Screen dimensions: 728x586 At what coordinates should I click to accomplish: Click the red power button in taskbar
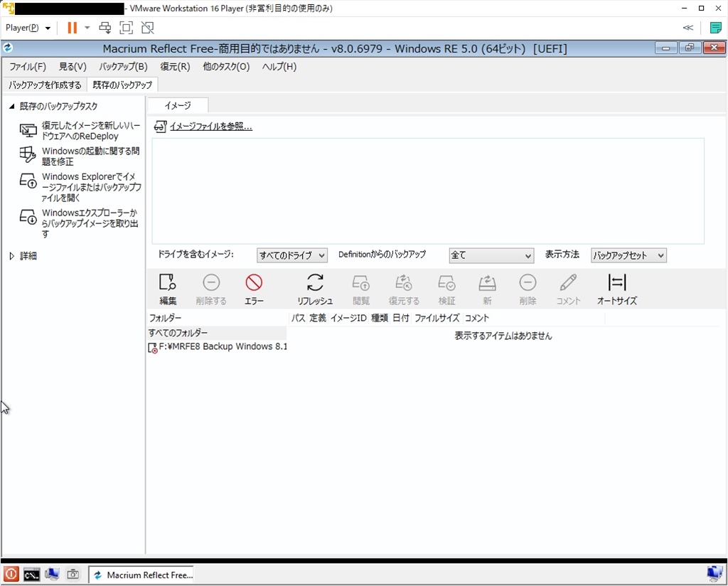coord(11,575)
